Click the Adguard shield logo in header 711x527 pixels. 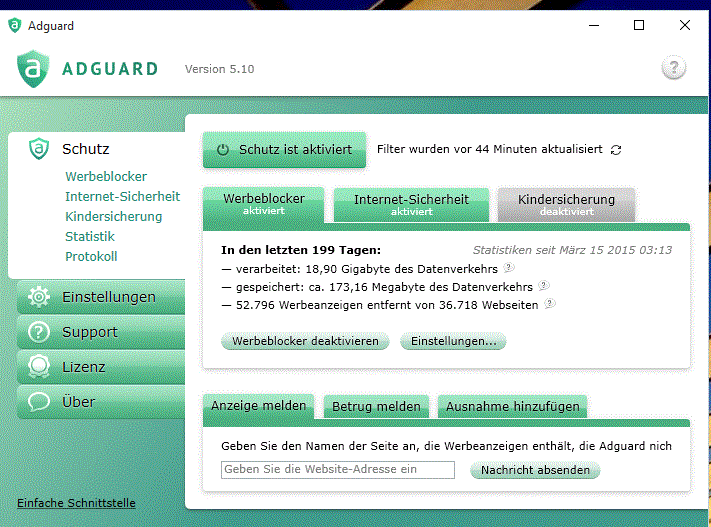click(x=33, y=69)
